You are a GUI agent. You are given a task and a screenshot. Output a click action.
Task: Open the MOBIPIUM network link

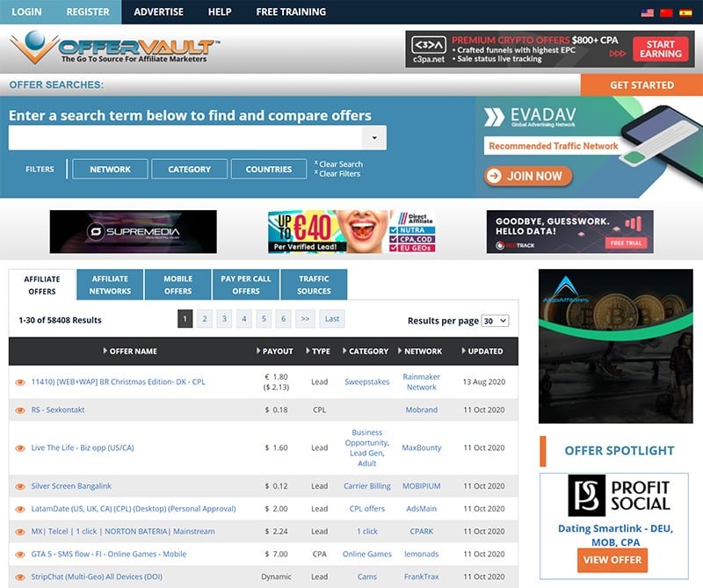coord(422,486)
